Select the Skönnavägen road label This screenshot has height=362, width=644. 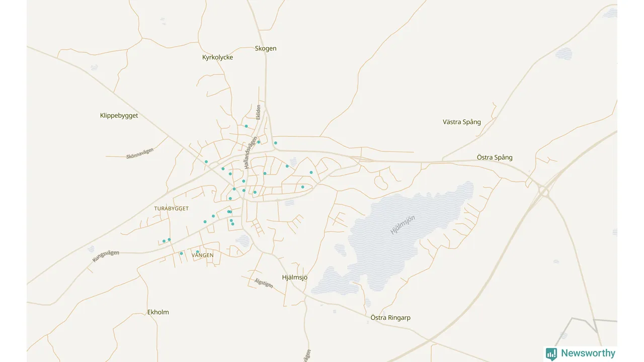click(x=140, y=154)
